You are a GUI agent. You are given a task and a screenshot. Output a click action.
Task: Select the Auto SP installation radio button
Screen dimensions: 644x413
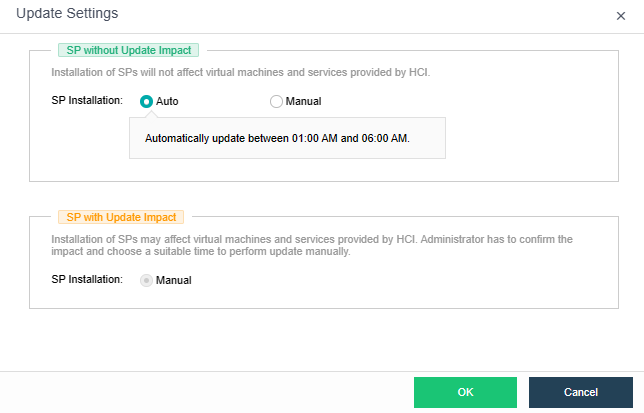click(147, 101)
